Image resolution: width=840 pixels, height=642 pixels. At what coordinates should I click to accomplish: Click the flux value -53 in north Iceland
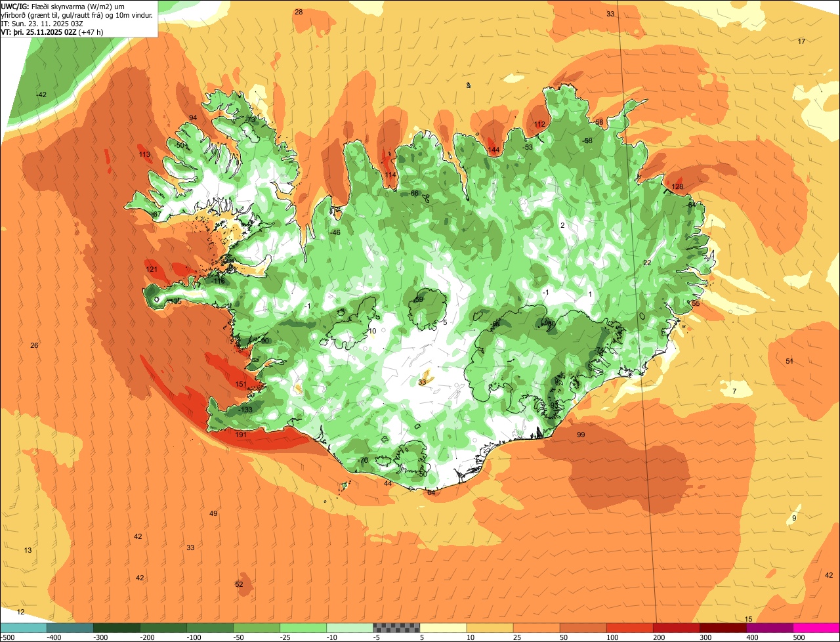(528, 148)
